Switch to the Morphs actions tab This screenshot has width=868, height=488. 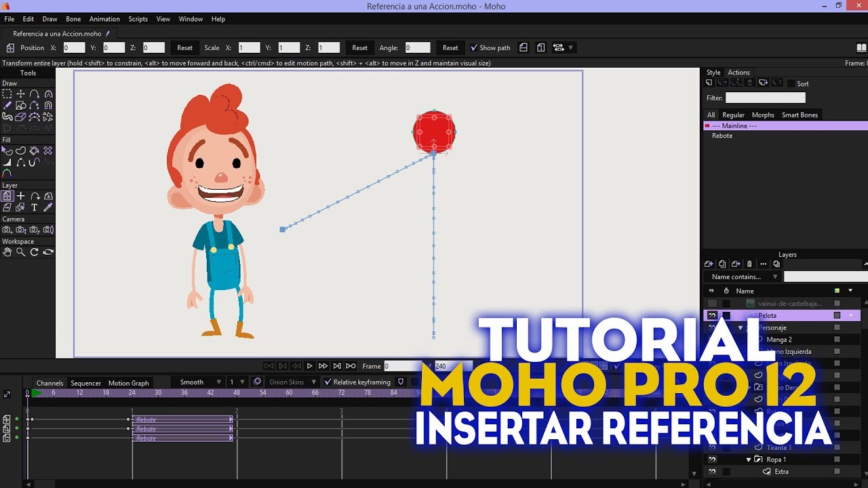click(x=763, y=115)
